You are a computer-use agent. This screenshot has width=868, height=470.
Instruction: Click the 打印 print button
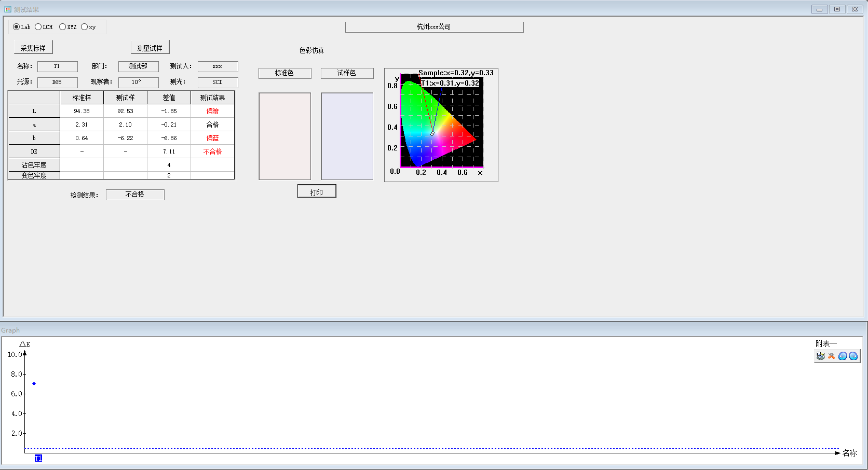tap(317, 192)
